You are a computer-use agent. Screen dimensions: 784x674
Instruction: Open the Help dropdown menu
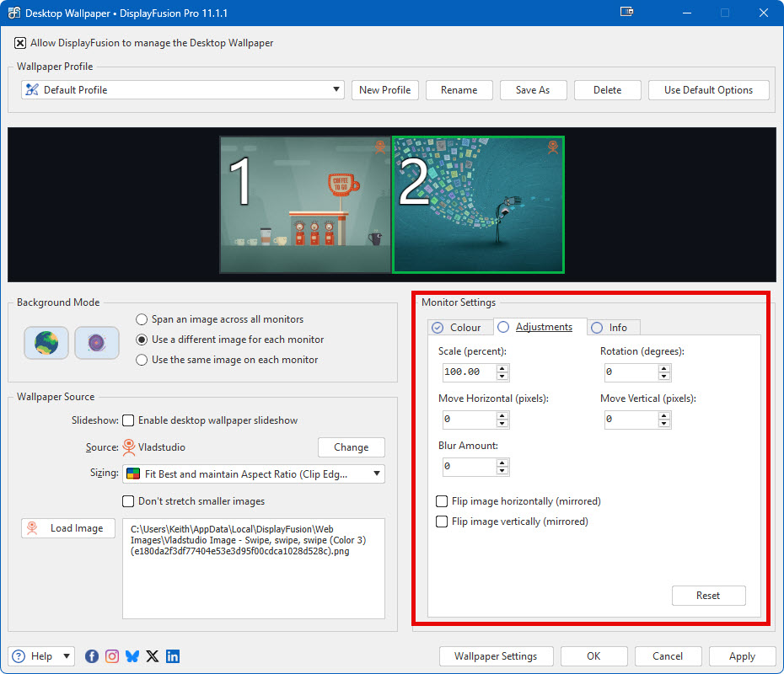point(42,656)
